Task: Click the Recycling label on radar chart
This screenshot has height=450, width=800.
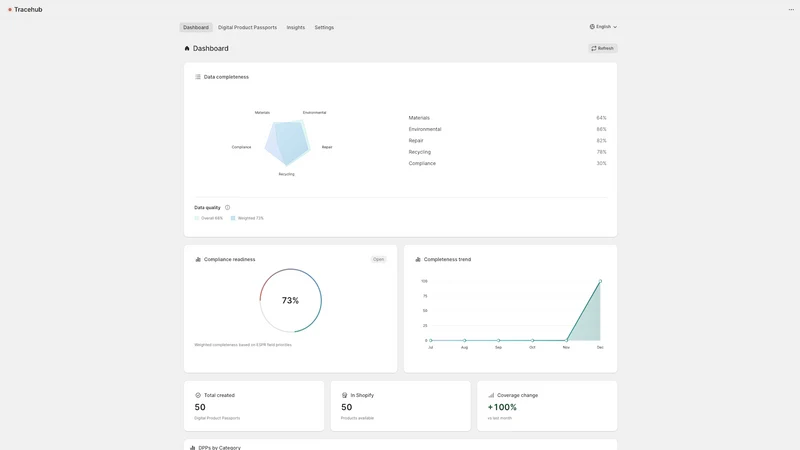Action: click(x=286, y=174)
